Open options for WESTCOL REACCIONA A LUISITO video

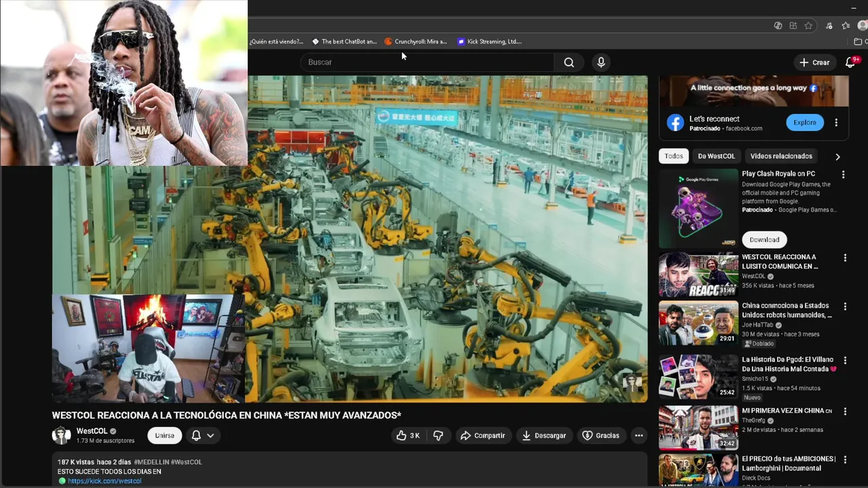coord(845,258)
